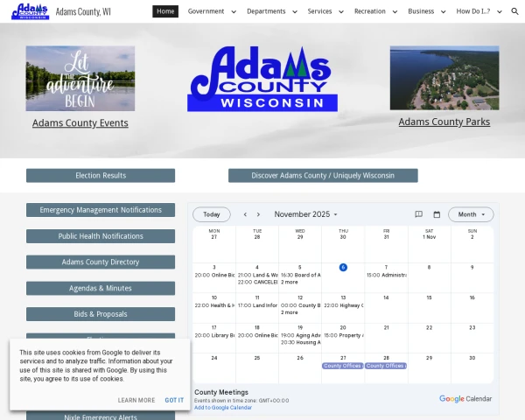525x420 pixels.
Task: Open the Month view dropdown
Action: click(x=471, y=214)
